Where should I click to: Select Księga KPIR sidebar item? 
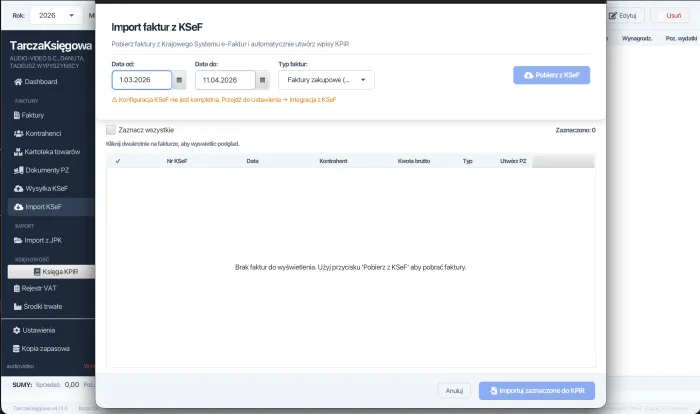point(62,271)
